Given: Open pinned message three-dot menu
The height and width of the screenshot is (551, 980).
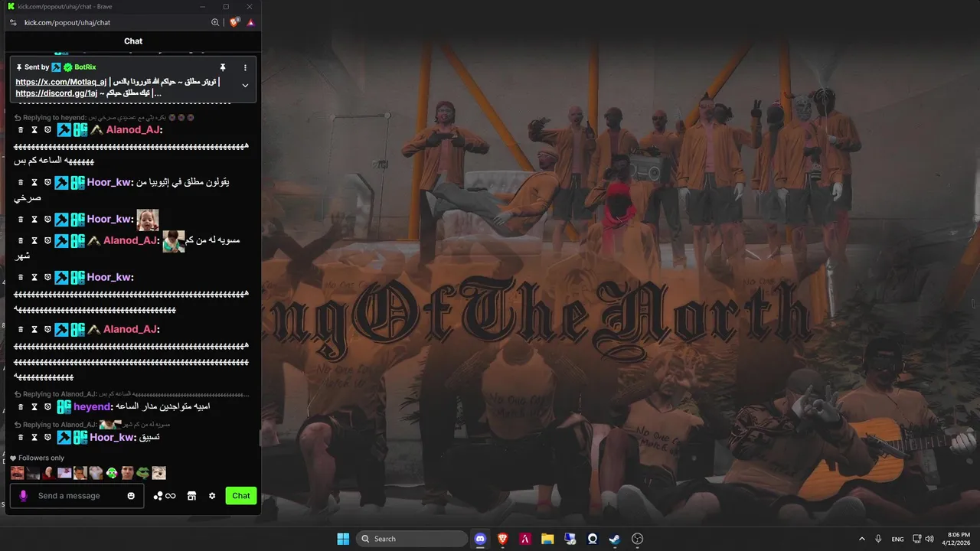Looking at the screenshot, I should pos(245,67).
